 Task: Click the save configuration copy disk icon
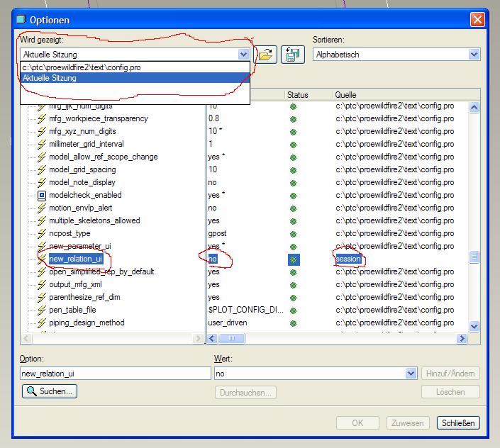coord(293,55)
